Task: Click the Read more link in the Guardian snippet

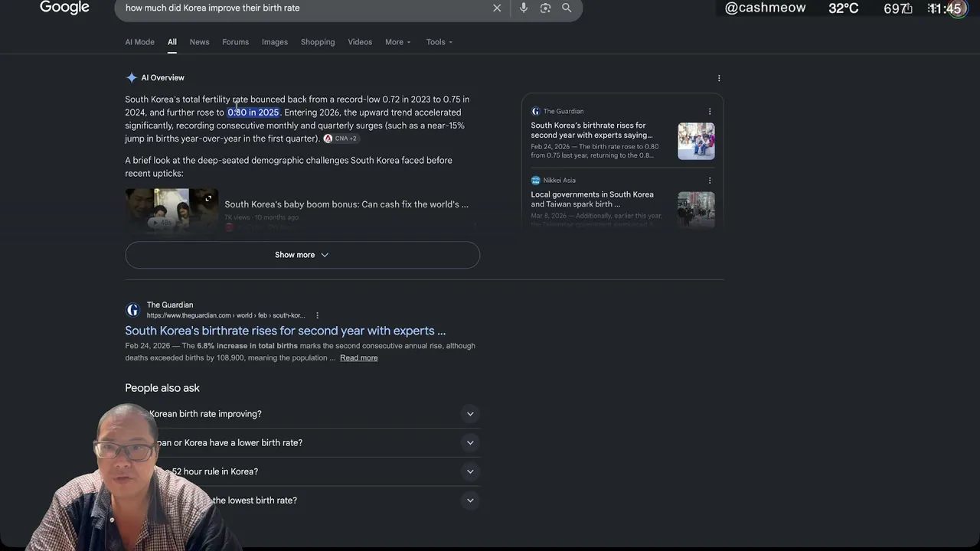Action: point(358,358)
